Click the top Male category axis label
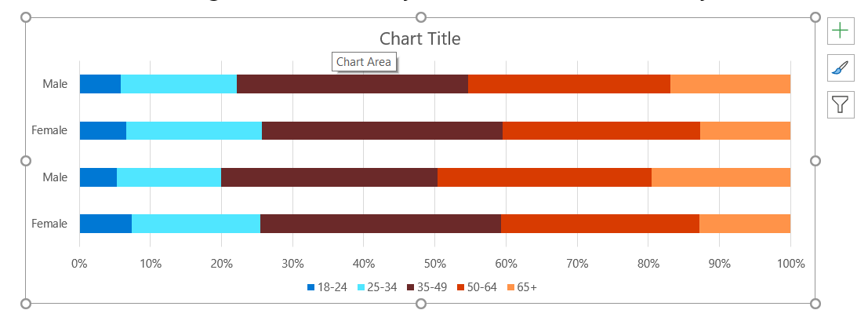The image size is (868, 310). pos(56,84)
